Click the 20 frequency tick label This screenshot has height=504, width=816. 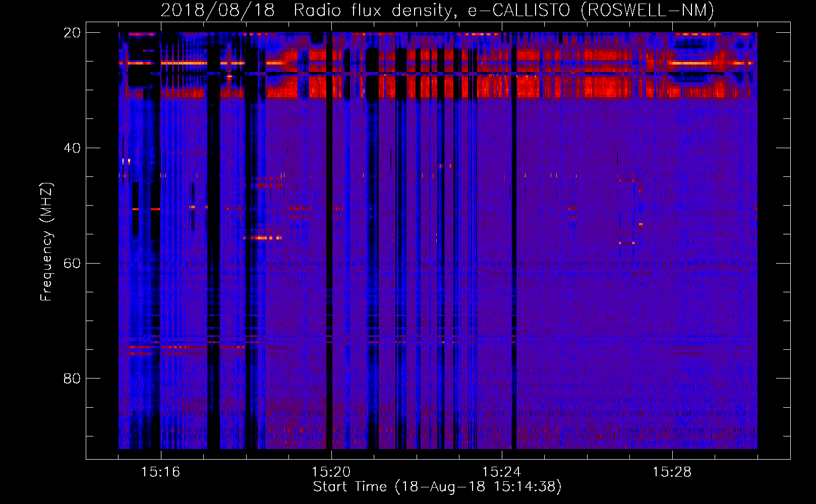coord(72,33)
